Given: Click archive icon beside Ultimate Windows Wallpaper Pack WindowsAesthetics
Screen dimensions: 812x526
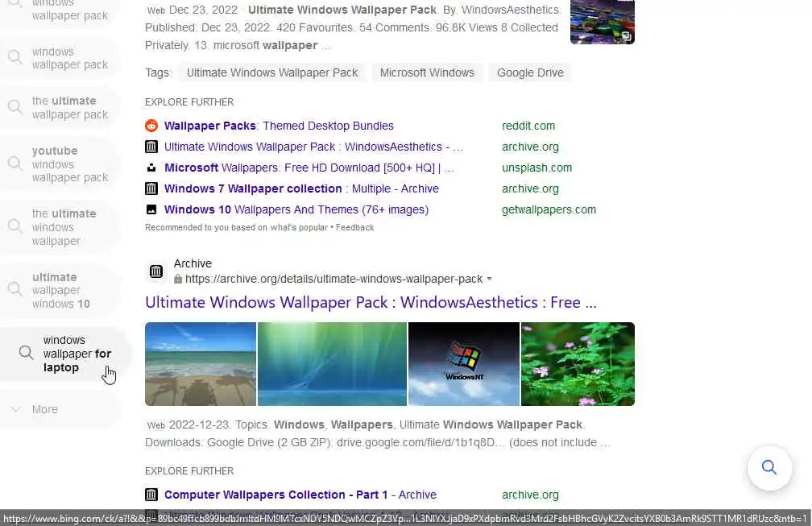Looking at the screenshot, I should click(151, 147).
